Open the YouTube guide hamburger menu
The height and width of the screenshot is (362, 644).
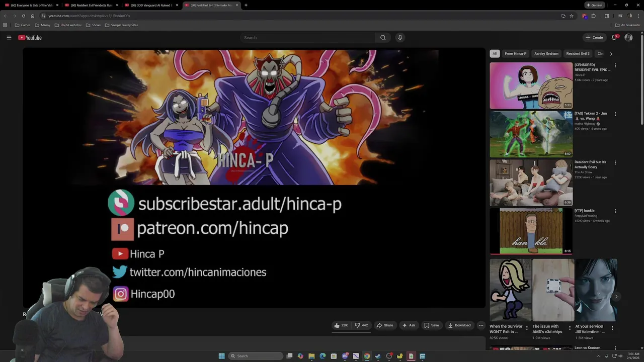point(9,38)
